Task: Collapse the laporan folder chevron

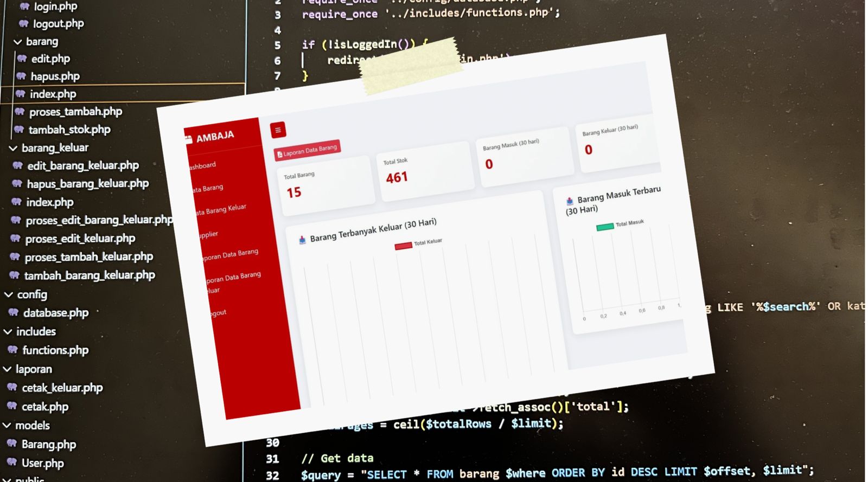Action: pos(8,369)
